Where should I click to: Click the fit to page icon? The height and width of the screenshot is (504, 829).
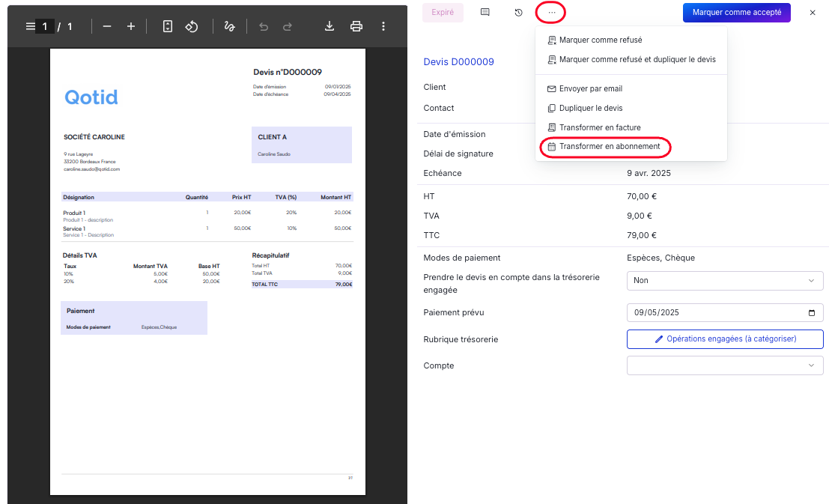pyautogui.click(x=168, y=26)
